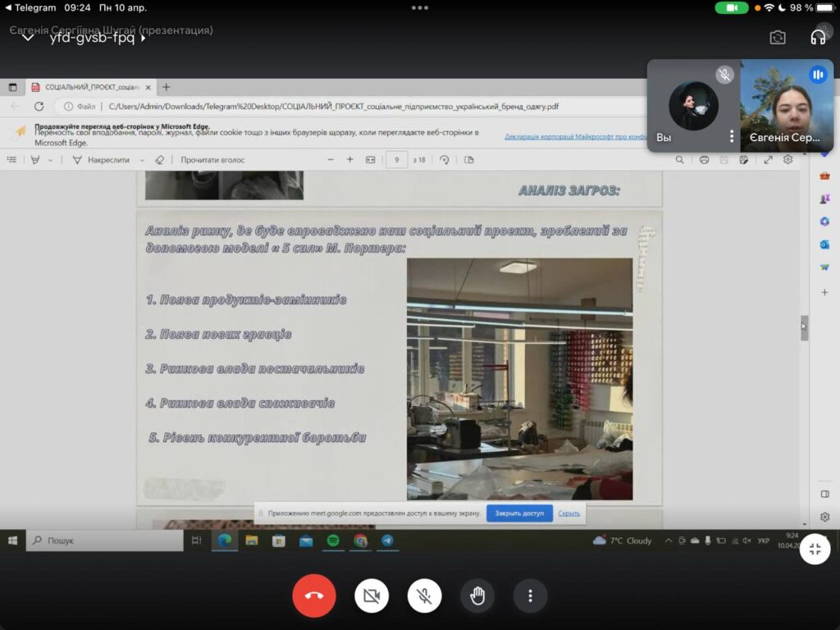Unmute the microphone
Screen dimensions: 840x630
[424, 596]
